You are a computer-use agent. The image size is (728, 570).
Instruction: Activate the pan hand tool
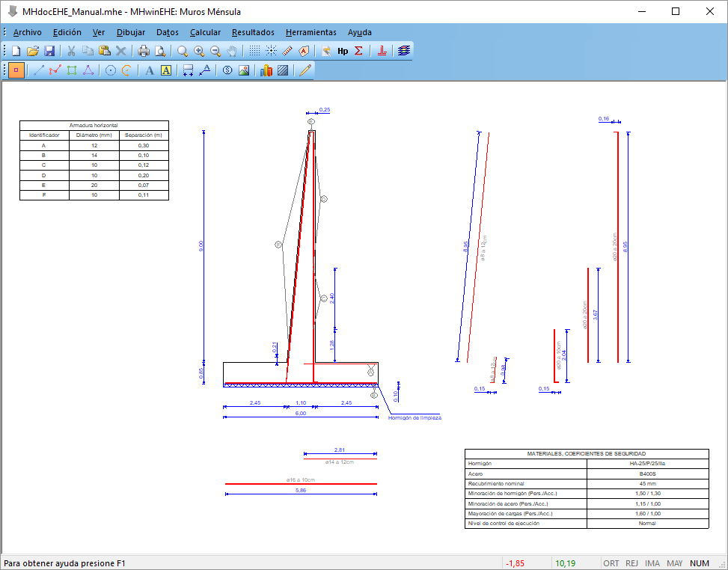tap(232, 51)
